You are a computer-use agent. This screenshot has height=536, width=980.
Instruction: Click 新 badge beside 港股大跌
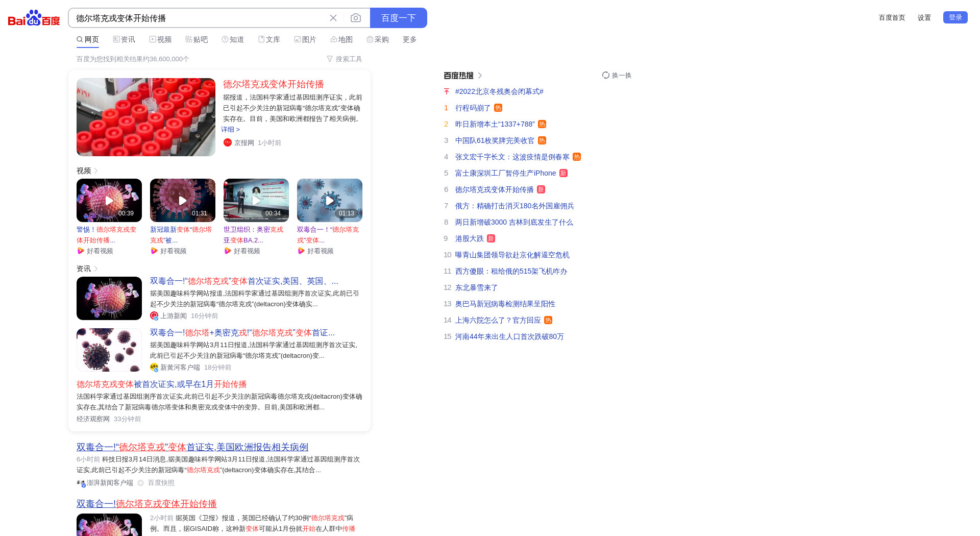click(491, 238)
